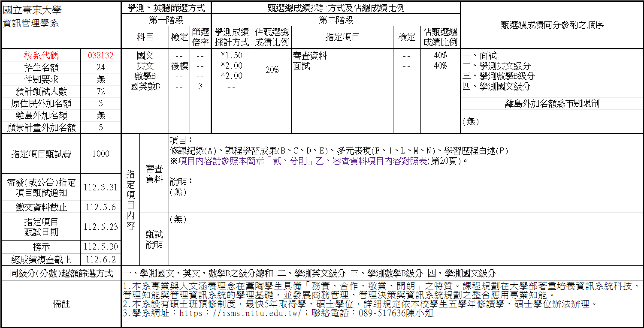This screenshot has width=644, height=328.
Task: Click the date 112.5.6
Action: click(x=101, y=208)
